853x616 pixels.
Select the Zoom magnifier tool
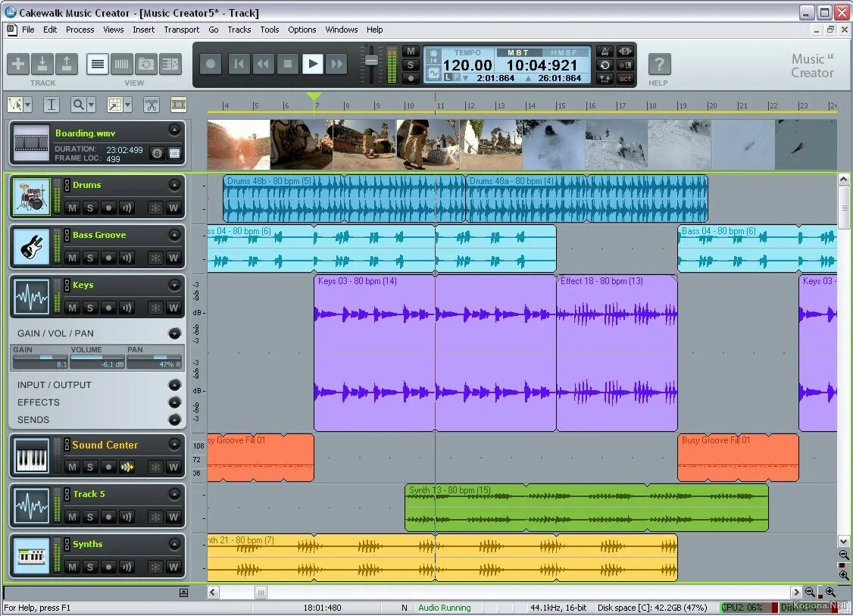click(x=79, y=105)
